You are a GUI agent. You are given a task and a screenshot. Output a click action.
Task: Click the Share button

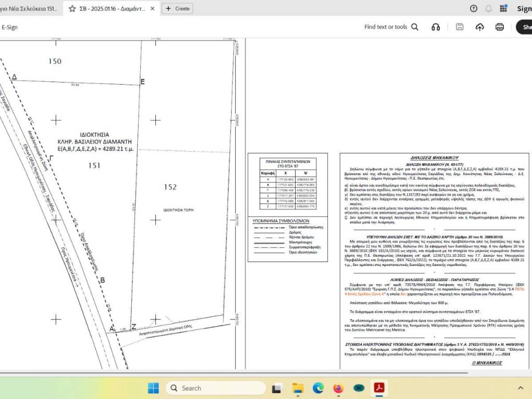point(525,27)
